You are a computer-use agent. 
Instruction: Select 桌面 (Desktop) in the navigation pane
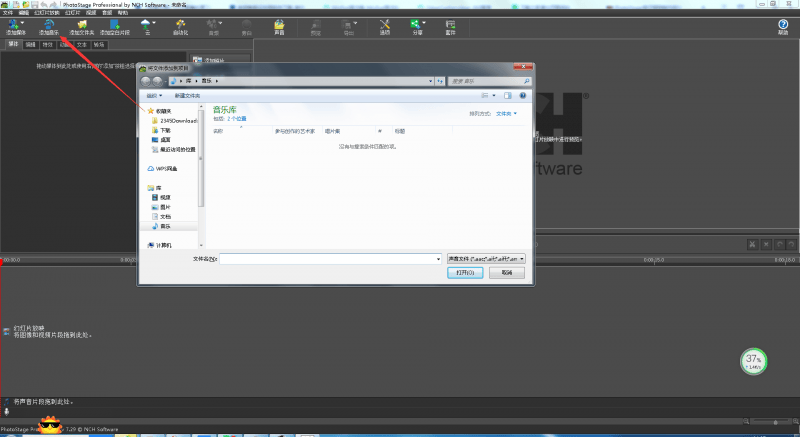165,139
